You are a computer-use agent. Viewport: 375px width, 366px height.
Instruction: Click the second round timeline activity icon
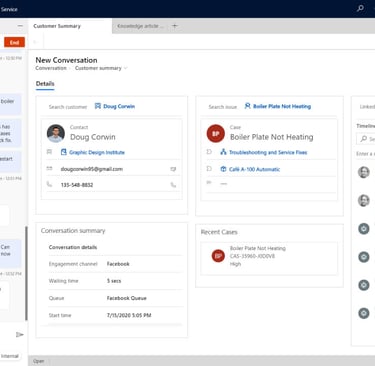(364, 257)
